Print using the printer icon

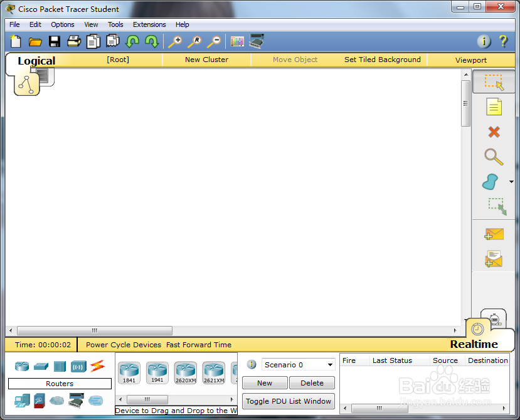click(73, 41)
